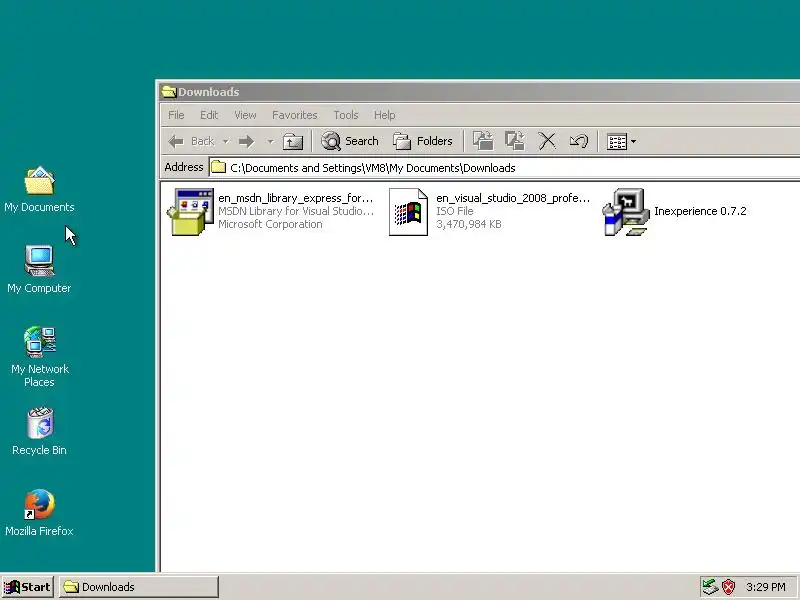Viewport: 800px width, 600px height.
Task: Show the Folders pane
Action: point(422,141)
